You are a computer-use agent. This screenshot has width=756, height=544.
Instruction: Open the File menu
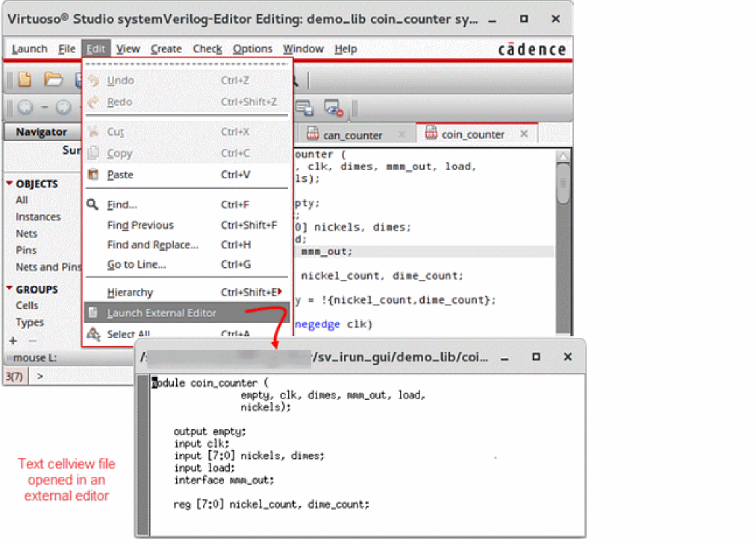tap(67, 49)
